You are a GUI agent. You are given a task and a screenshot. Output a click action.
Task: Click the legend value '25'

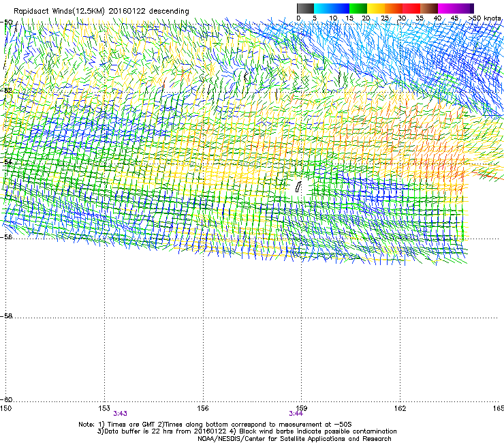[385, 18]
